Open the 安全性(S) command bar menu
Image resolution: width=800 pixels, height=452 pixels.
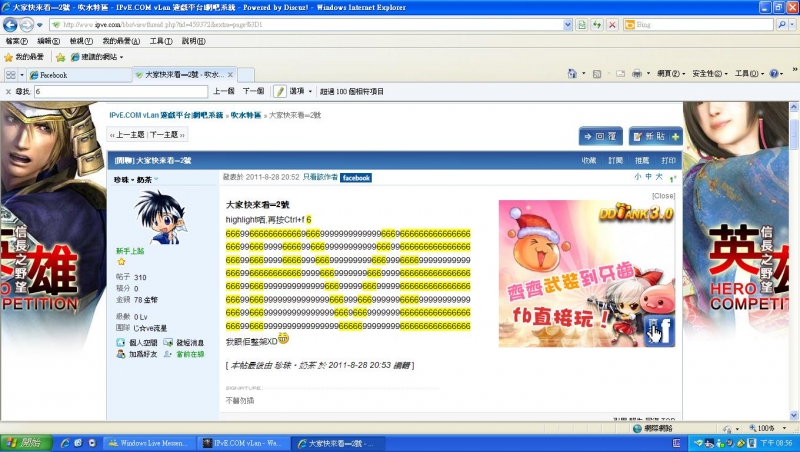pos(710,74)
